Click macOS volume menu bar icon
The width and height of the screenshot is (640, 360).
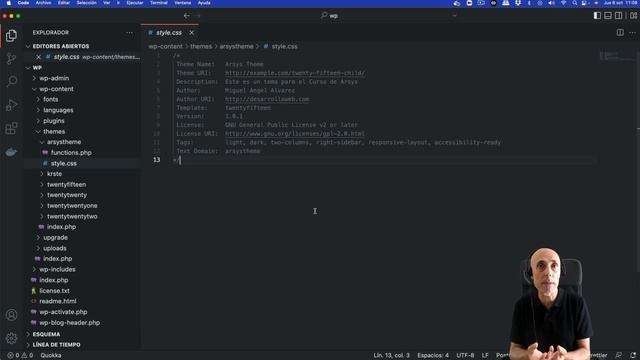[x=551, y=3]
